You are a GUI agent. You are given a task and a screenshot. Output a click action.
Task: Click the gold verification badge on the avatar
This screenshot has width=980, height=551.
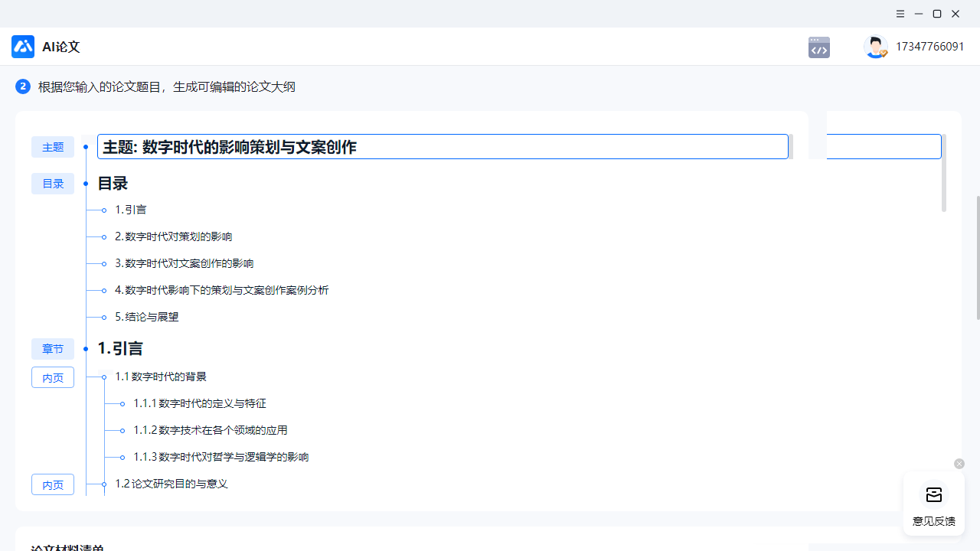click(884, 54)
